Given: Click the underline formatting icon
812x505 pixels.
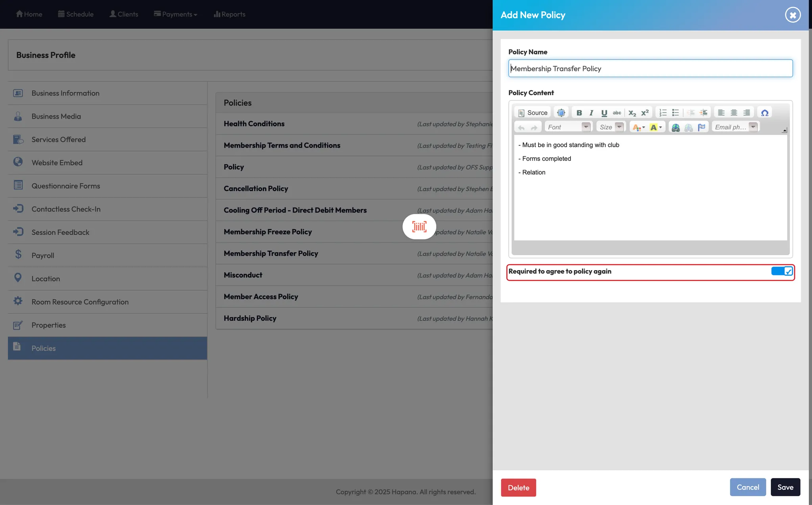Looking at the screenshot, I should (604, 113).
